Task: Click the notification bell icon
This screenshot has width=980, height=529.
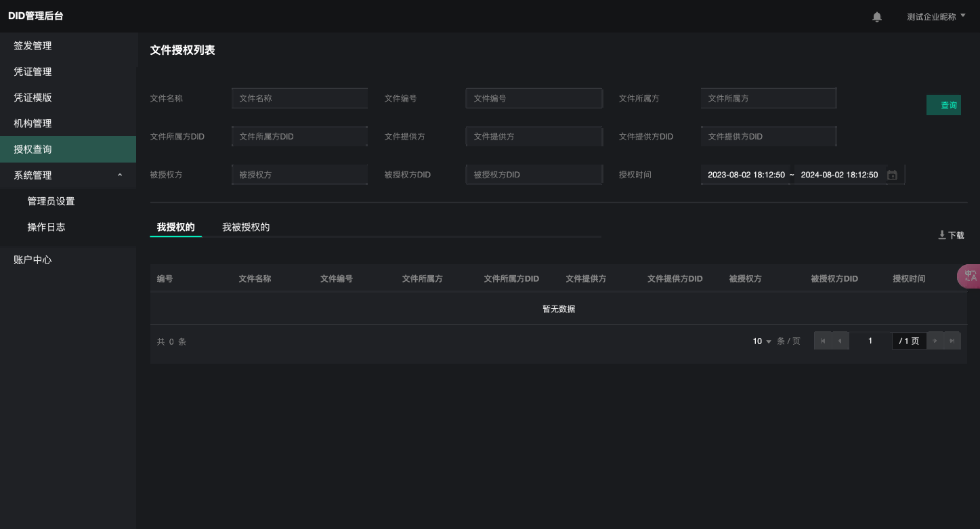Action: (877, 17)
